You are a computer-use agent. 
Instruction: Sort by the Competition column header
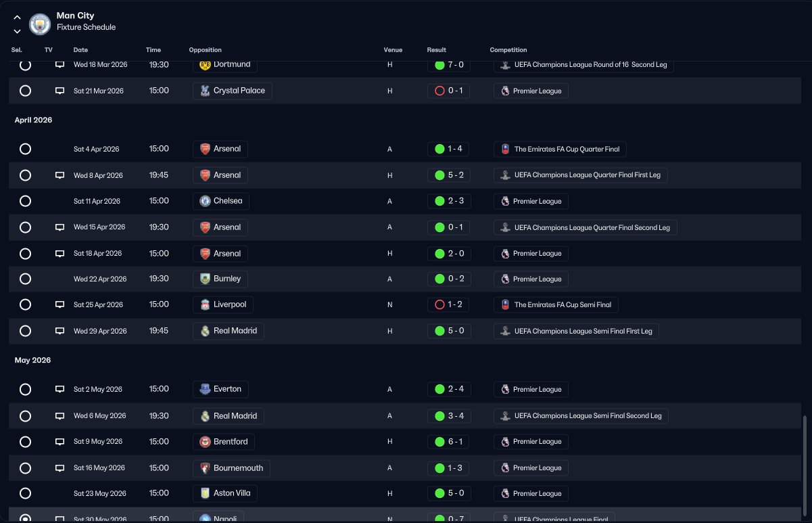coord(508,50)
